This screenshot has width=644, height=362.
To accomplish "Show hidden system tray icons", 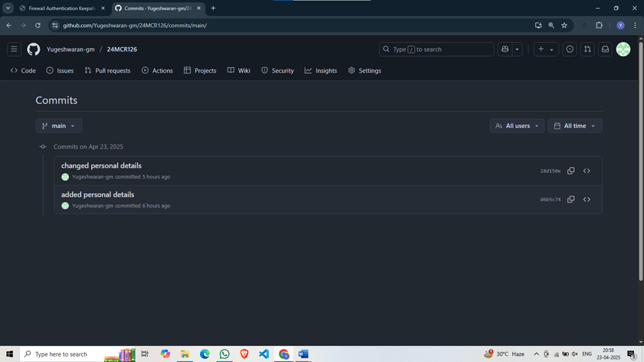I will pos(536,354).
